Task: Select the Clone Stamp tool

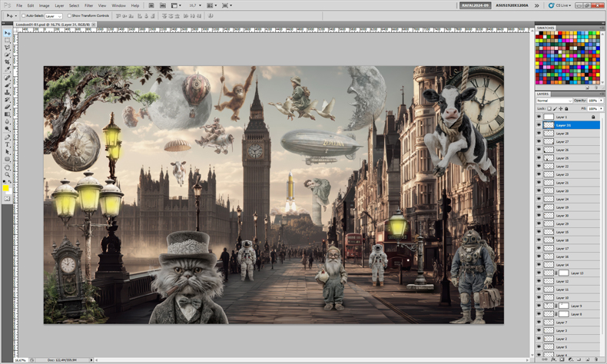Action: (x=8, y=92)
